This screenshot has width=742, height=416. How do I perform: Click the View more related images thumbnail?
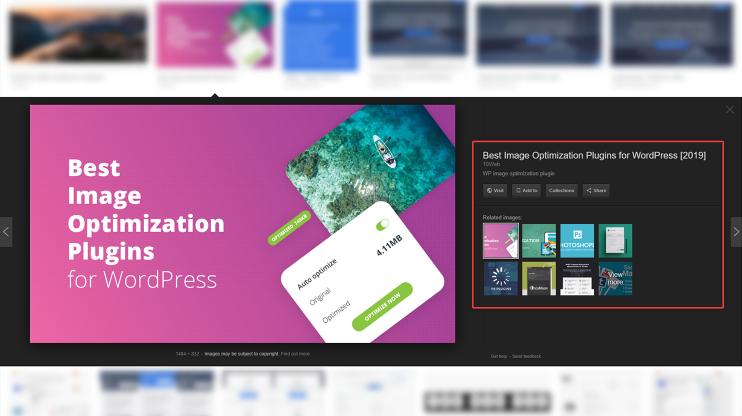click(x=615, y=279)
